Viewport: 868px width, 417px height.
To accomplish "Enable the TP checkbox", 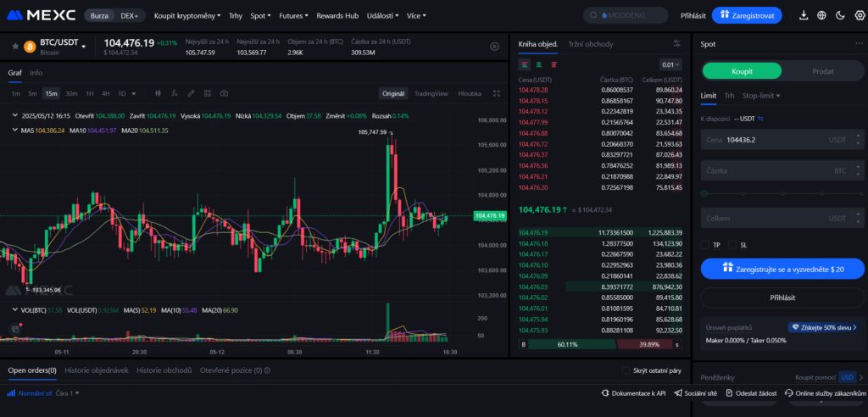I will pyautogui.click(x=704, y=245).
